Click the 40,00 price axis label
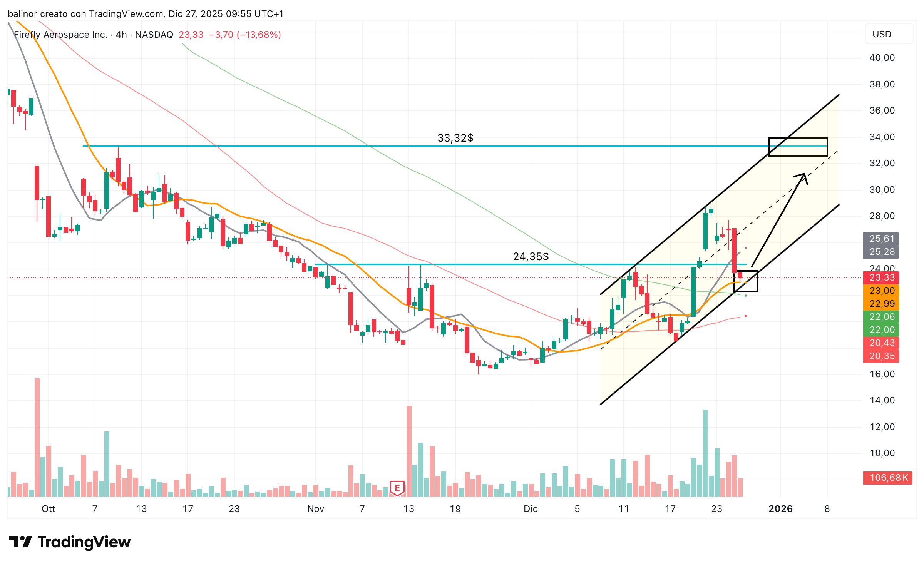This screenshot has height=565, width=924. (882, 58)
